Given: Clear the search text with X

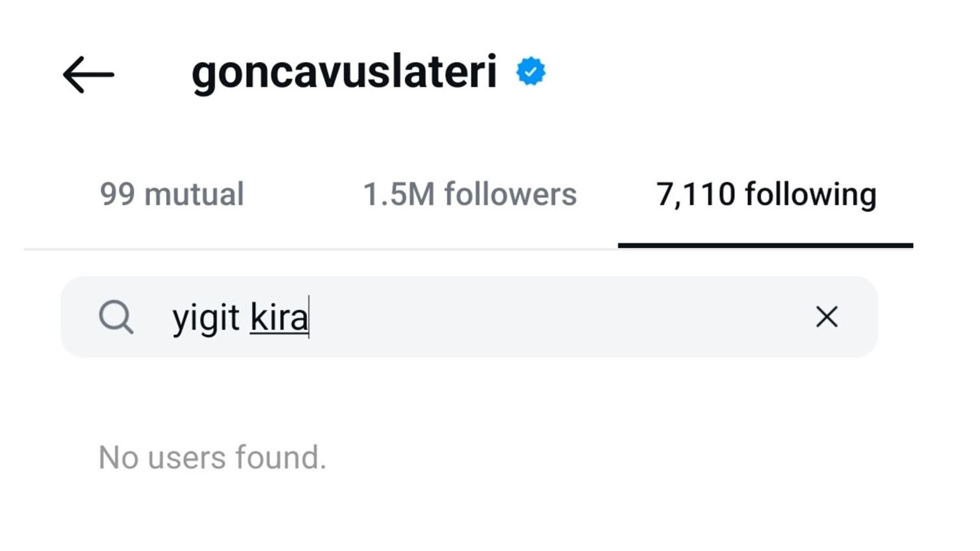Looking at the screenshot, I should click(827, 317).
